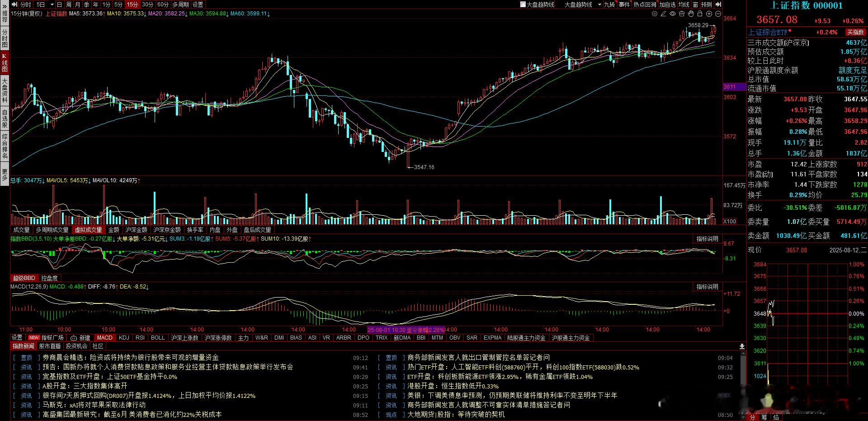Select the 5分 period
Image resolution: width=868 pixels, height=421 pixels.
tap(118, 5)
